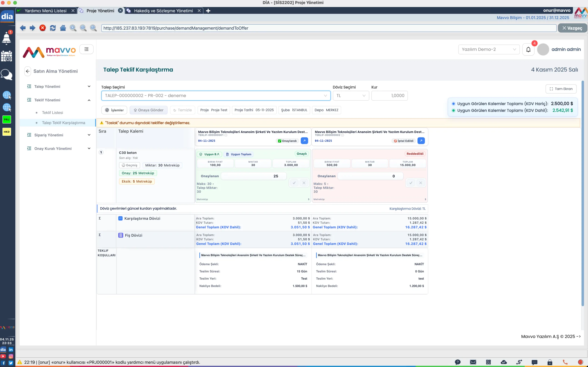Click the browser refresh icon

coord(53,28)
